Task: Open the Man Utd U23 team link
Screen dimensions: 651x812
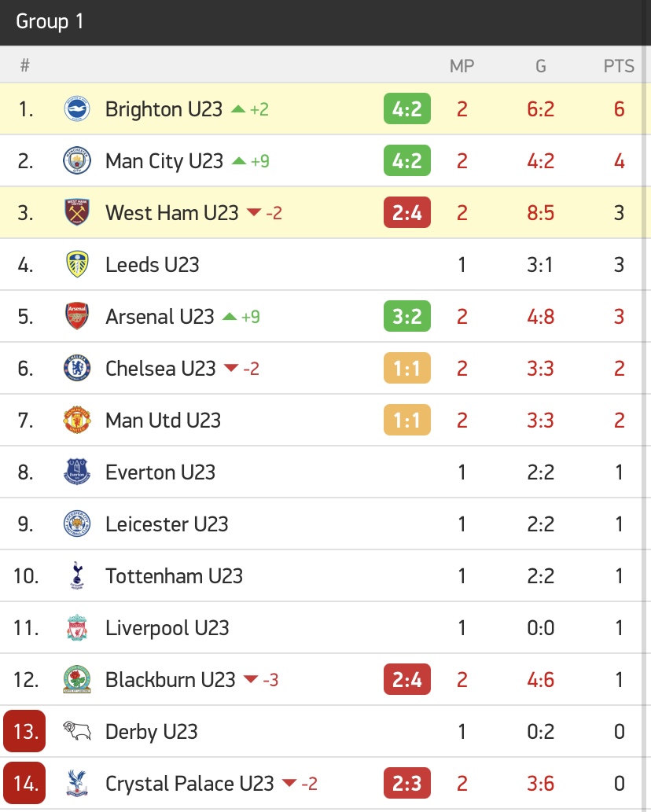Action: click(x=163, y=421)
